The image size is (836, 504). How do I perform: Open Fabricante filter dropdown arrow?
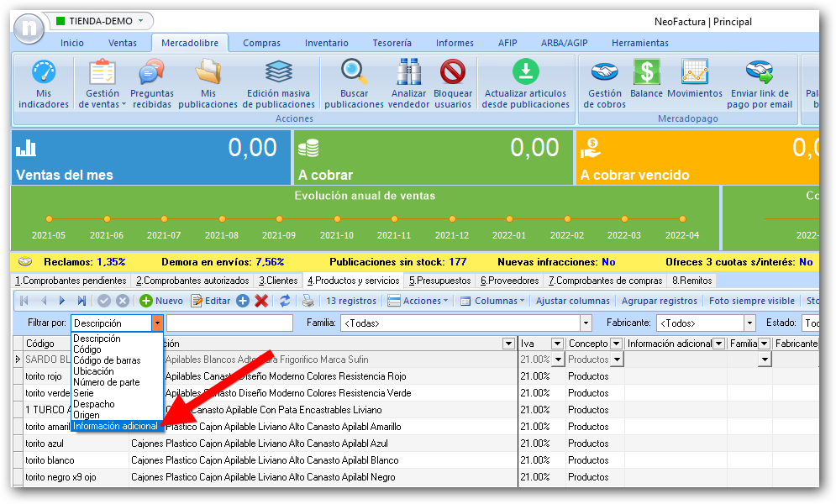coord(749,323)
